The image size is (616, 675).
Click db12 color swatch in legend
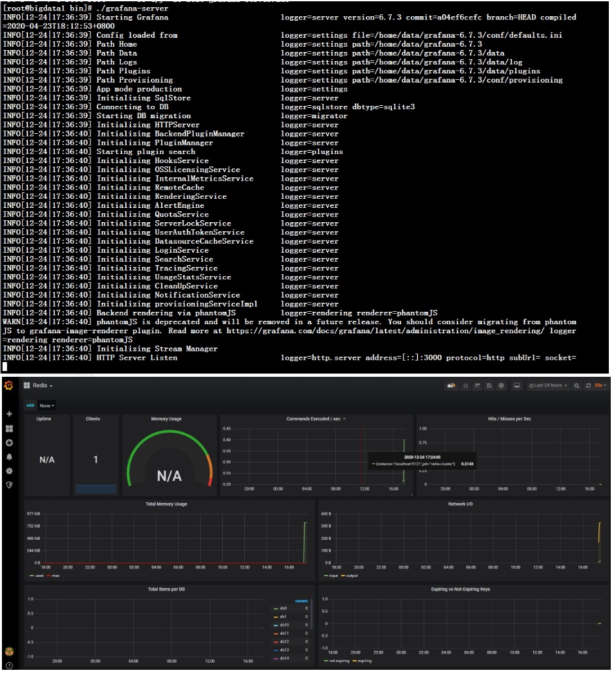(276, 642)
